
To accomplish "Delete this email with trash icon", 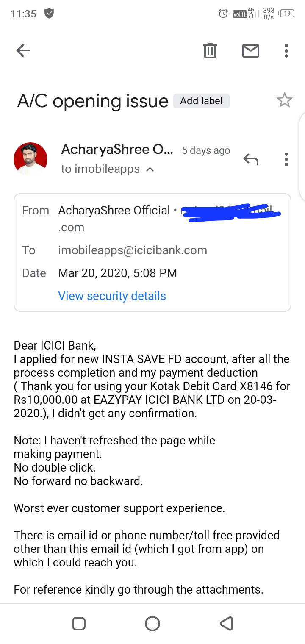I will pyautogui.click(x=210, y=51).
